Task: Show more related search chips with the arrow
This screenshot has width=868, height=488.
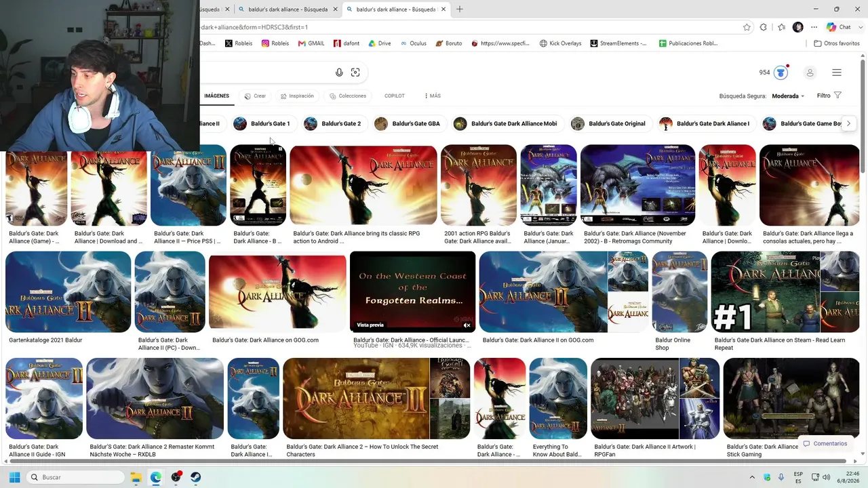Action: (x=848, y=123)
